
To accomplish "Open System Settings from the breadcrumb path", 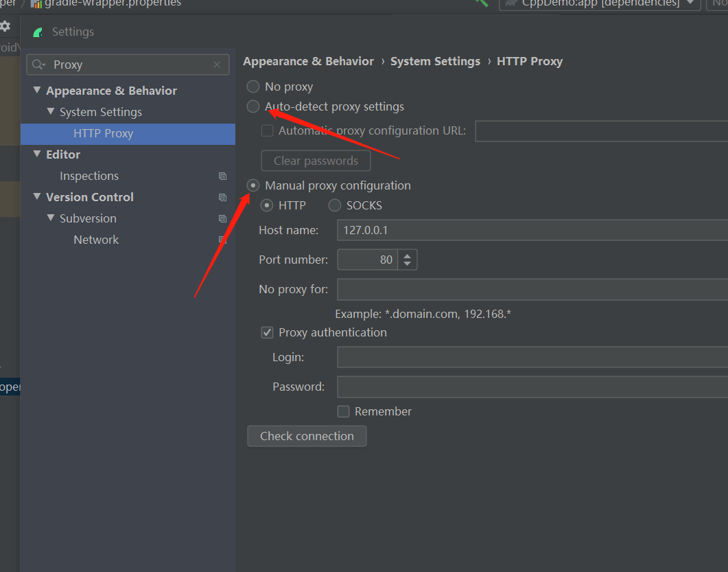I will [x=435, y=61].
